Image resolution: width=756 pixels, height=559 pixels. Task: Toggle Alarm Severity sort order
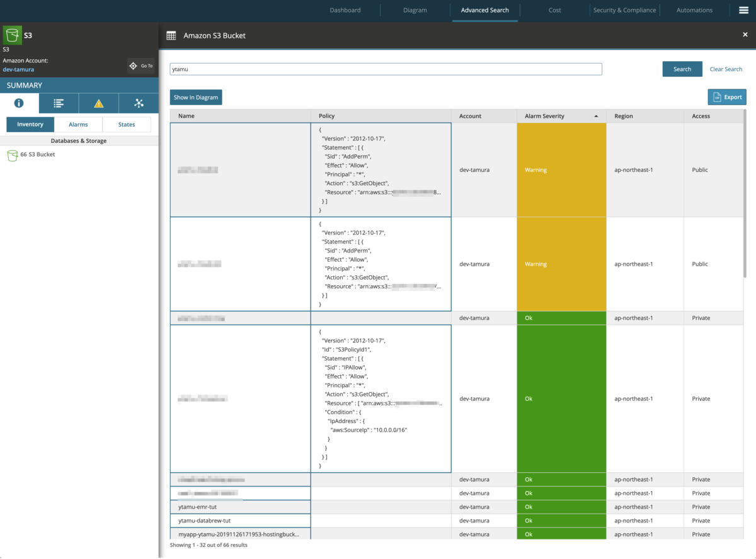561,116
